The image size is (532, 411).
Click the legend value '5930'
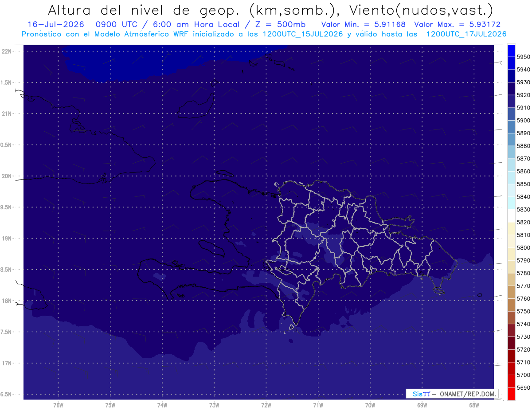click(x=523, y=82)
